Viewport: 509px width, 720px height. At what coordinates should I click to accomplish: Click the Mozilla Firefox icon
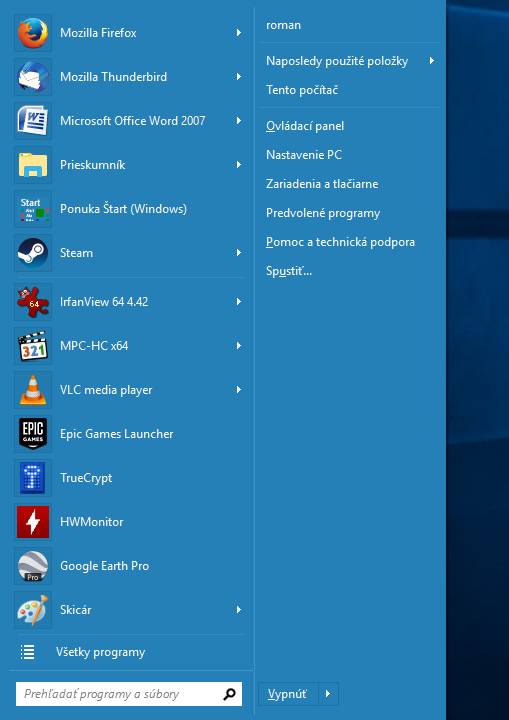point(33,33)
